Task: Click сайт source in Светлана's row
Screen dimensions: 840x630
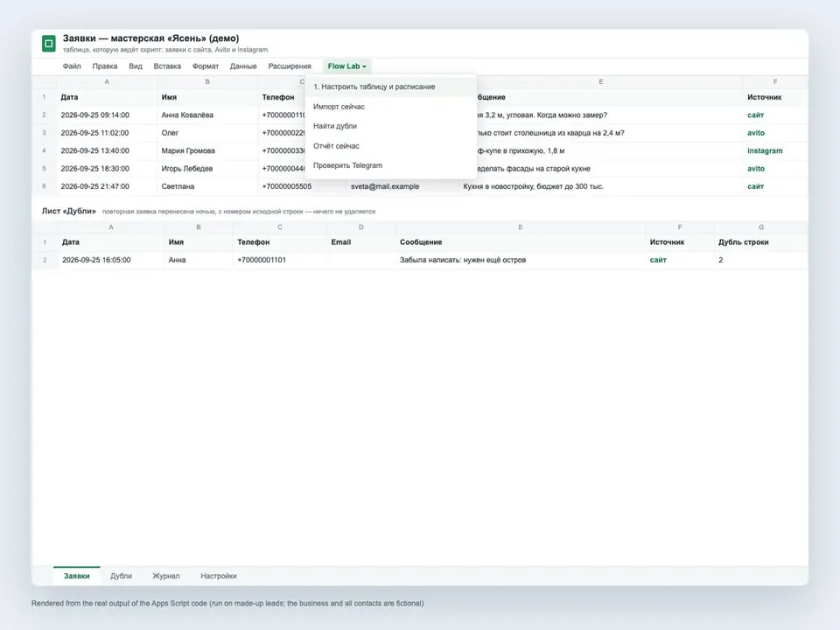Action: (775, 186)
